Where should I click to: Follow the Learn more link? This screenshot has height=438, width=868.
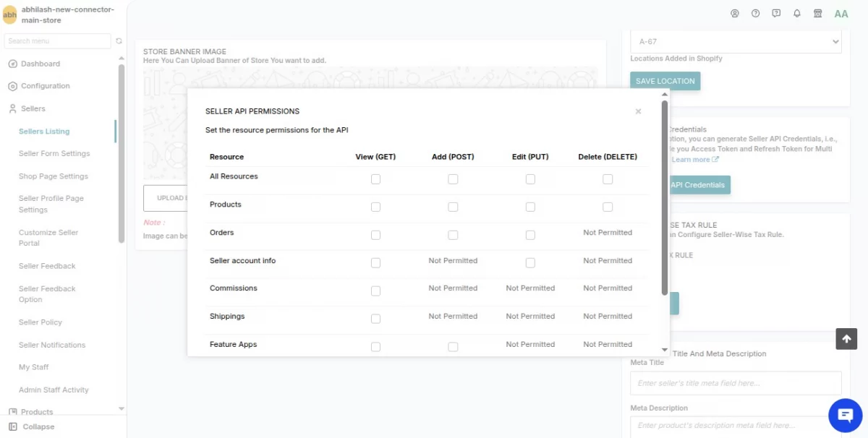(691, 160)
